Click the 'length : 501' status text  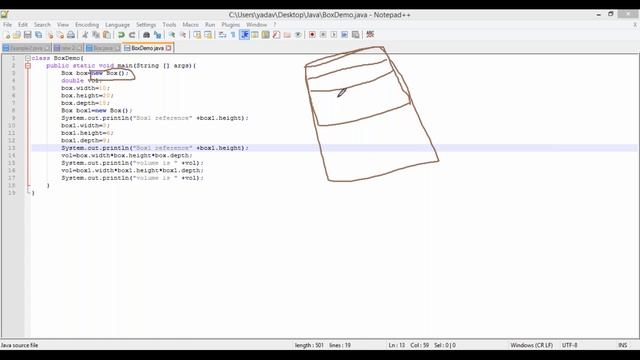coord(309,345)
